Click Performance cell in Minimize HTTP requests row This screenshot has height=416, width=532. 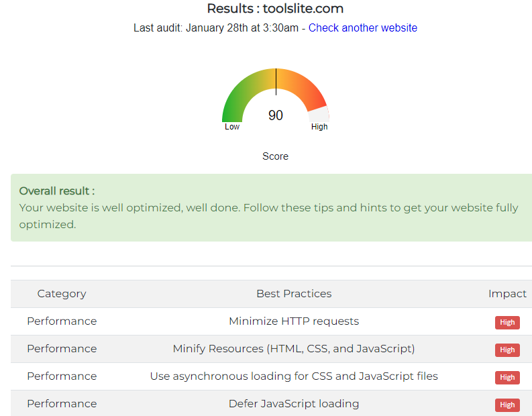[62, 321]
